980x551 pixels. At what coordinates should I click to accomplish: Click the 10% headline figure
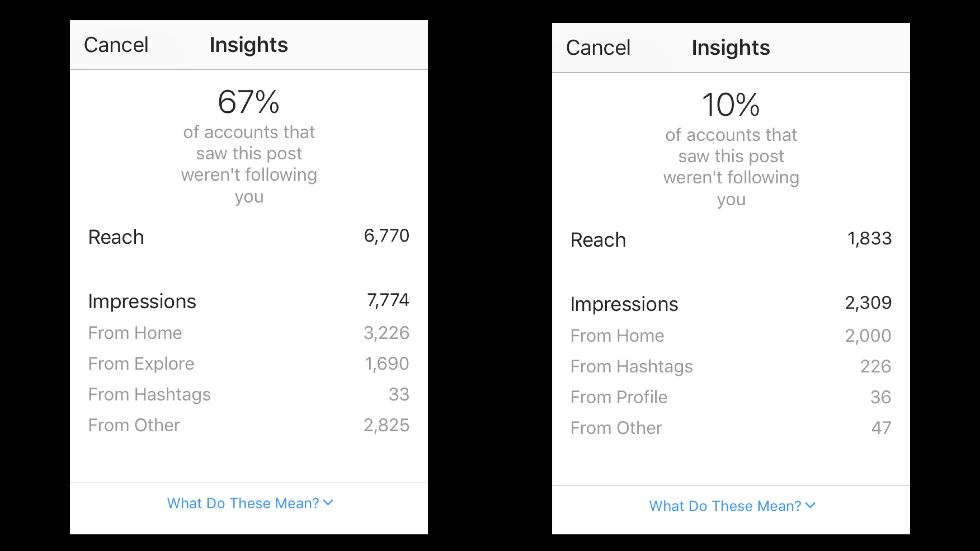point(731,104)
